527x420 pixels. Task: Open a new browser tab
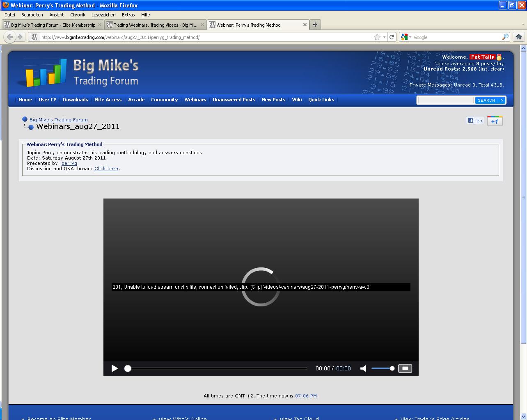(315, 25)
